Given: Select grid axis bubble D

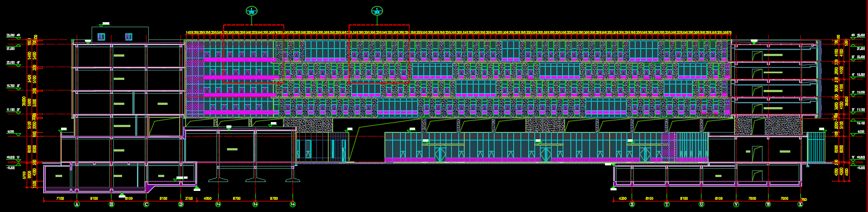Looking at the screenshot, I should pos(181,204).
